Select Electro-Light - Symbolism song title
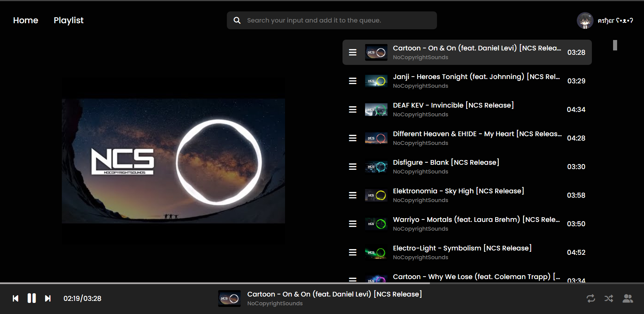Screen dimensions: 644x314 click(462, 248)
